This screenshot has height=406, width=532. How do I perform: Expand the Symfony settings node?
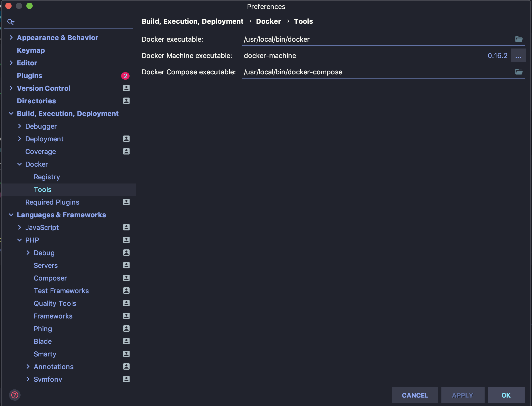coord(28,379)
